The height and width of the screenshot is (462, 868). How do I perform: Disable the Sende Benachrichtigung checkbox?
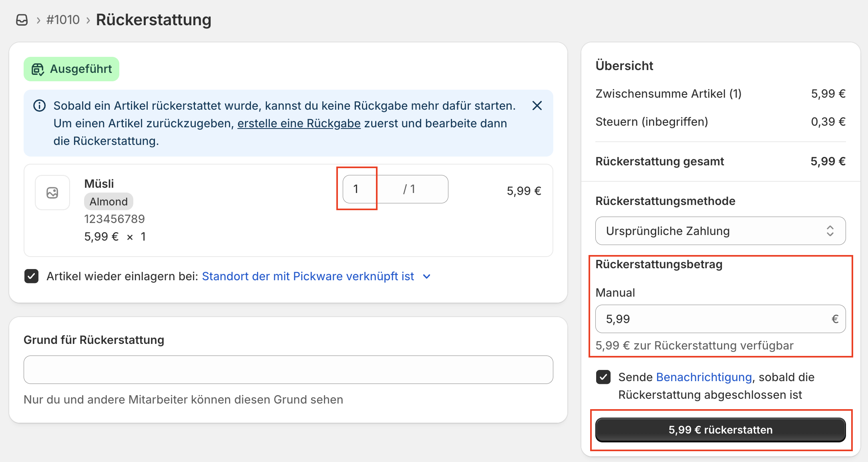click(x=603, y=377)
